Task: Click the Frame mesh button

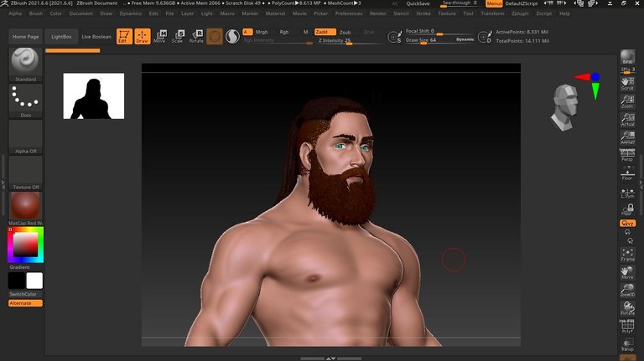Action: click(627, 255)
